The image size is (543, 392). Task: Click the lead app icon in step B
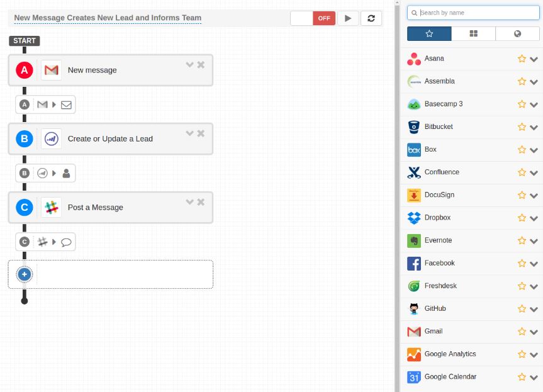(51, 139)
